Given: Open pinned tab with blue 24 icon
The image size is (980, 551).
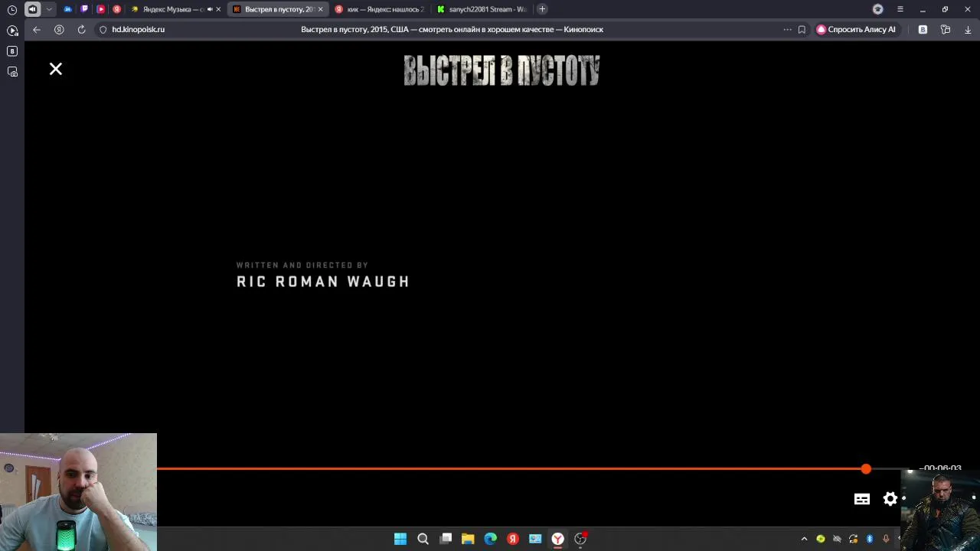Looking at the screenshot, I should pos(67,9).
